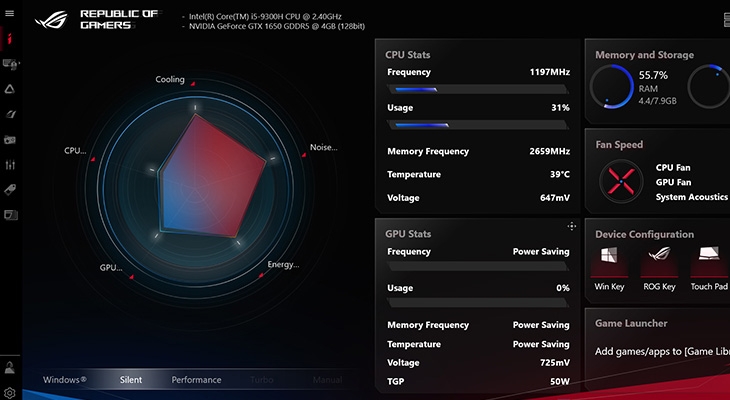Screen dimensions: 730x400
Task: Open the Settings gear icon
Action: point(9,393)
